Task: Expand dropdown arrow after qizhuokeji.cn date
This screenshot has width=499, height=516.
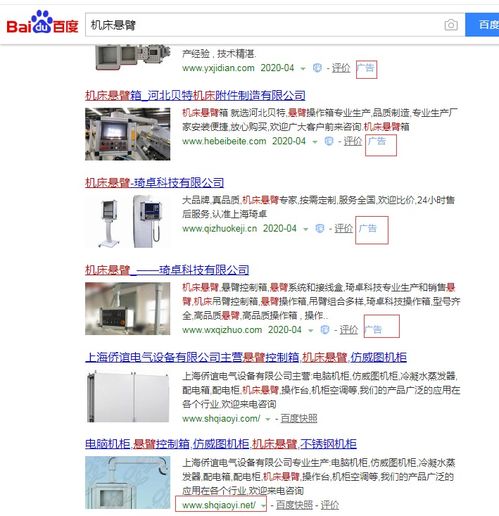Action: click(x=305, y=229)
